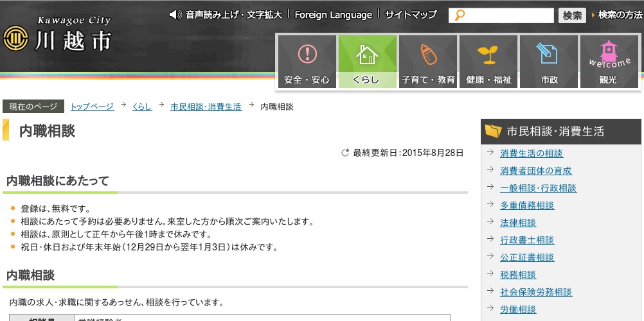
Task: Click 市民相談・消費生活 breadcrumb link
Action: (x=206, y=107)
